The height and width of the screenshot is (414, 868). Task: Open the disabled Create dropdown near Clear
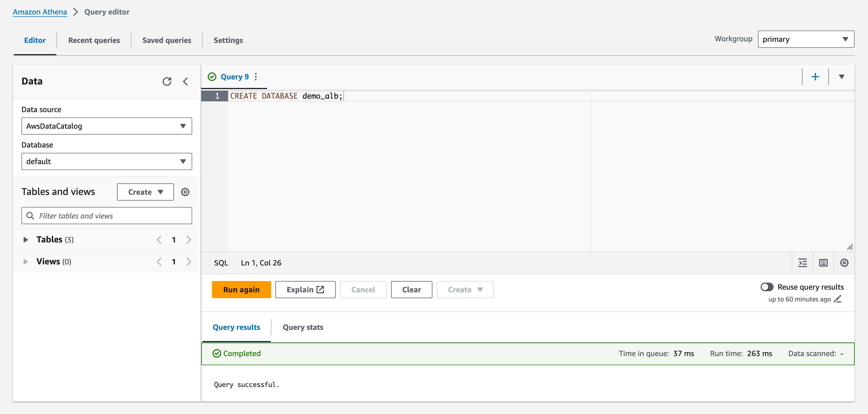point(465,290)
